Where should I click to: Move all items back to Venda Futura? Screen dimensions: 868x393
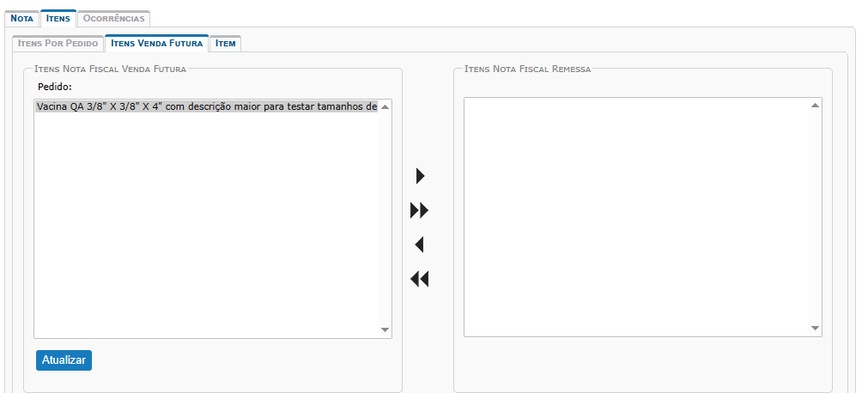tap(419, 279)
